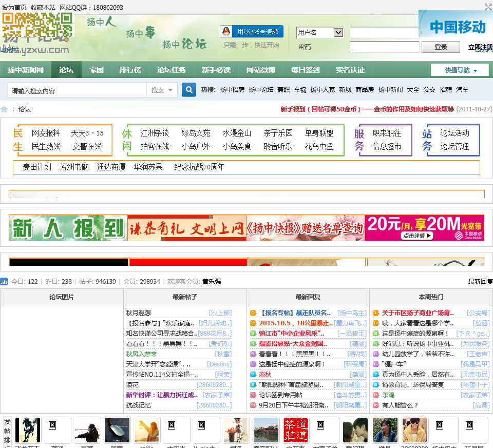Screen dimensions: 493x448
Task: Click the rank 5 badge beside 幼儿园放学了
Action: point(375,354)
